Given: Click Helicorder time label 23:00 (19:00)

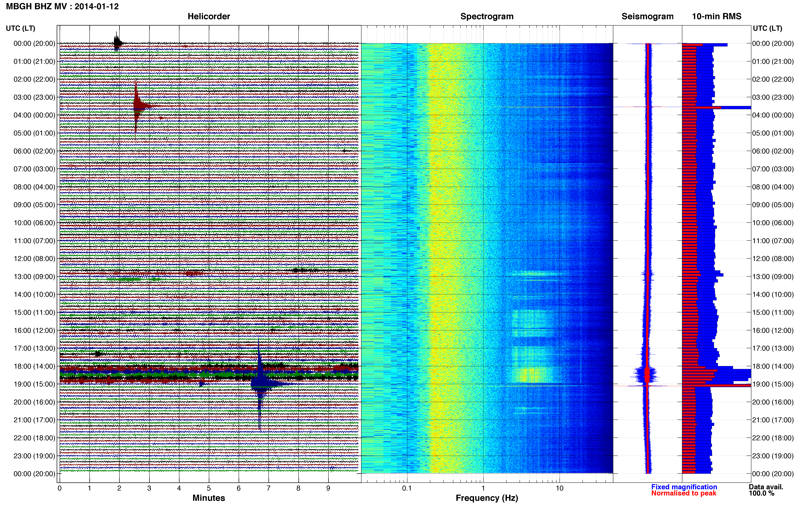Looking at the screenshot, I should (34, 456).
